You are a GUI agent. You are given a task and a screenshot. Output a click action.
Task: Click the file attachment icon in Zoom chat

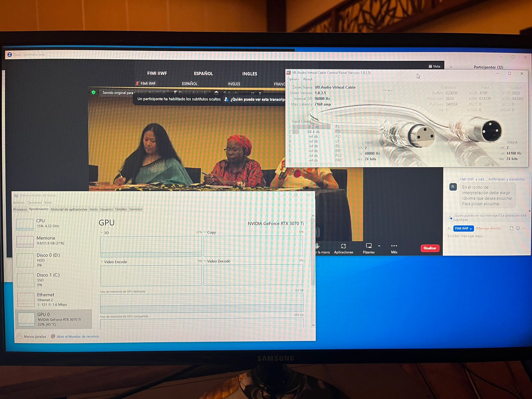511,228
